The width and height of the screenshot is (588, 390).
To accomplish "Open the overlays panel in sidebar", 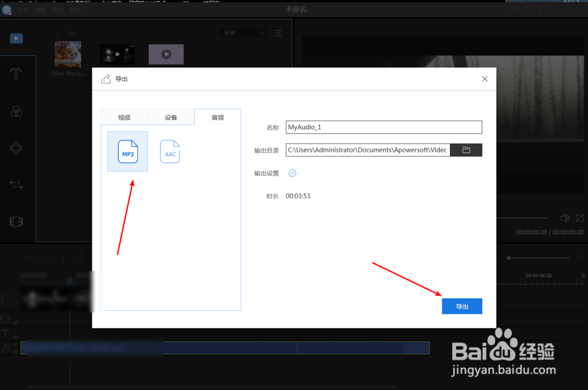I will click(16, 148).
